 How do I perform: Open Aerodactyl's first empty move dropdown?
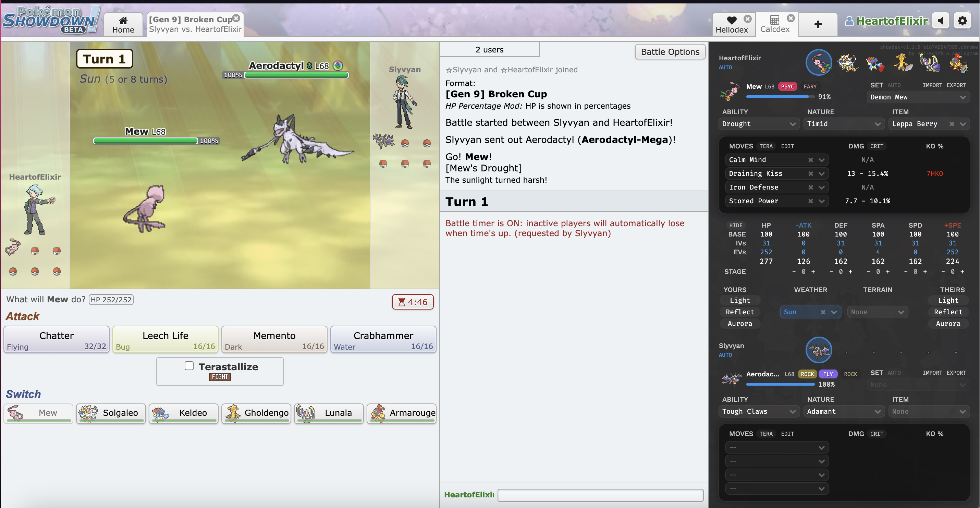[776, 447]
